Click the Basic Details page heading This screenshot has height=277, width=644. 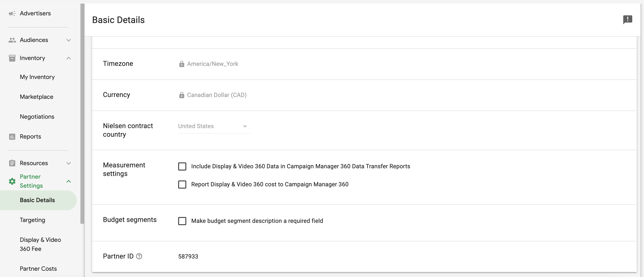pos(118,20)
